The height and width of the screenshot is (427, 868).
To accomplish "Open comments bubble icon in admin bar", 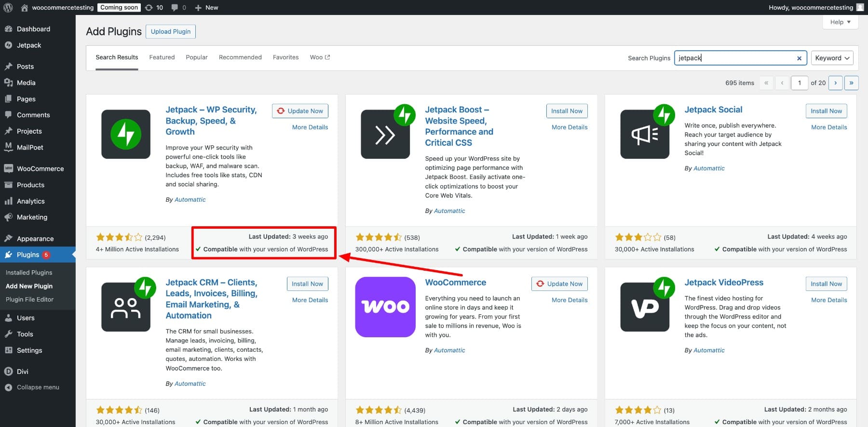I will coord(175,7).
